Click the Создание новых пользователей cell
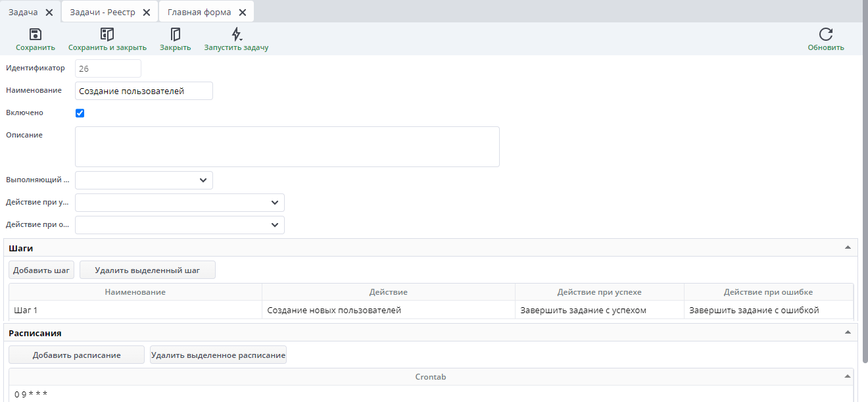Screen dimensions: 868x402 [x=389, y=310]
